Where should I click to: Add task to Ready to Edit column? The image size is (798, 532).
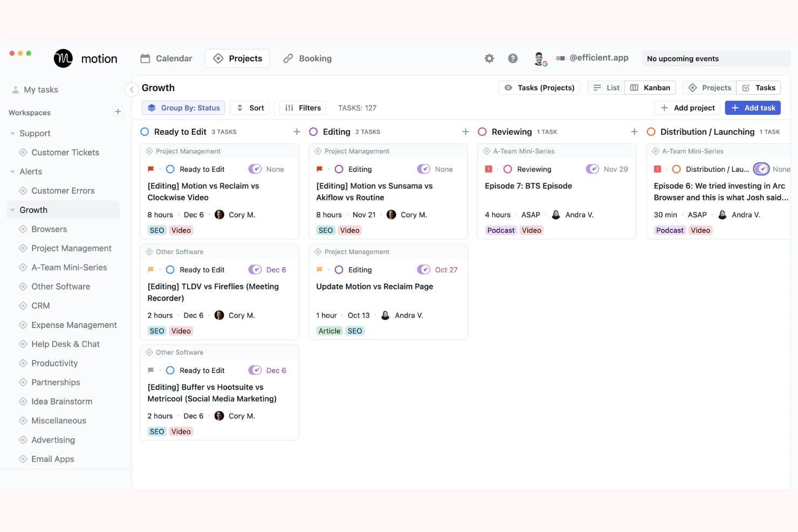tap(297, 132)
